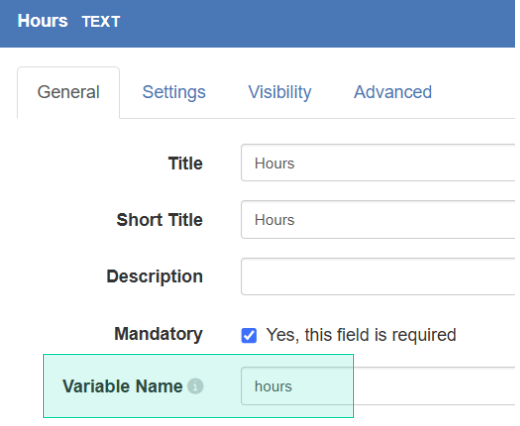Click the bold Title label
The width and height of the screenshot is (520, 426).
185,163
